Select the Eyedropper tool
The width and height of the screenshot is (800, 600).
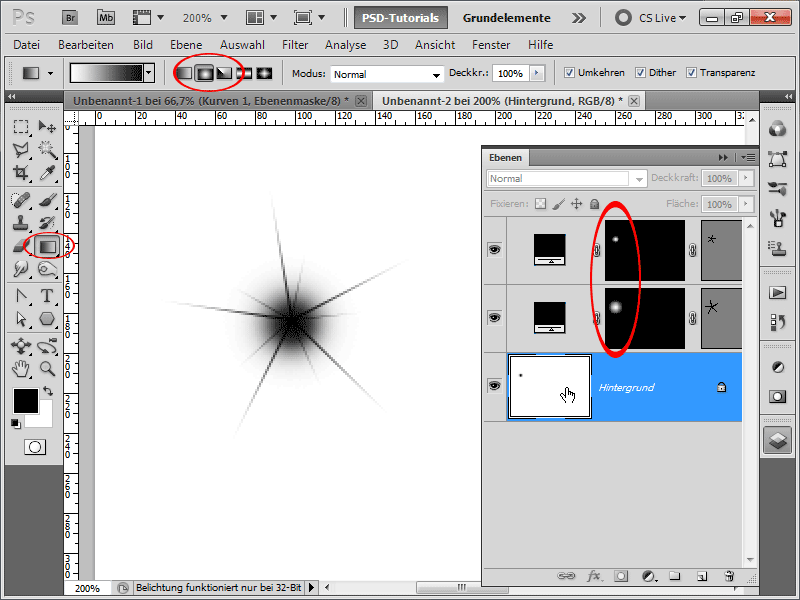[47, 173]
